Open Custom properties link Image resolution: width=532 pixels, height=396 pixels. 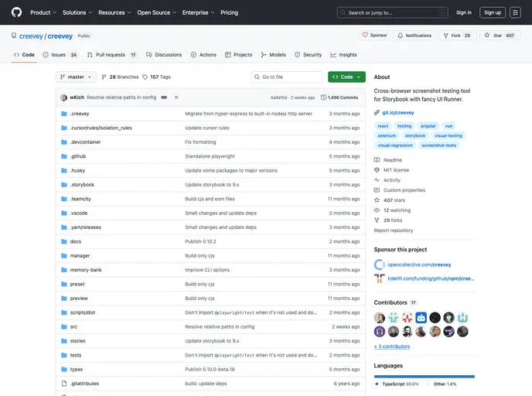pyautogui.click(x=404, y=190)
